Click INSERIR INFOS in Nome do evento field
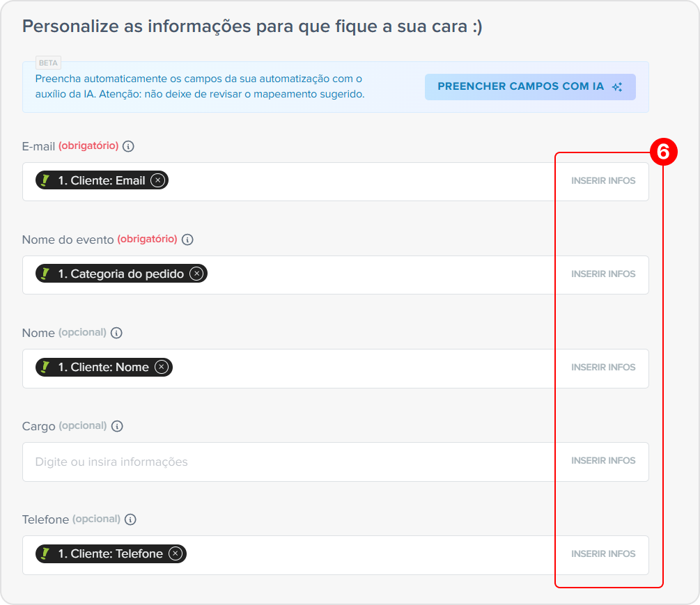700x605 pixels. click(603, 274)
